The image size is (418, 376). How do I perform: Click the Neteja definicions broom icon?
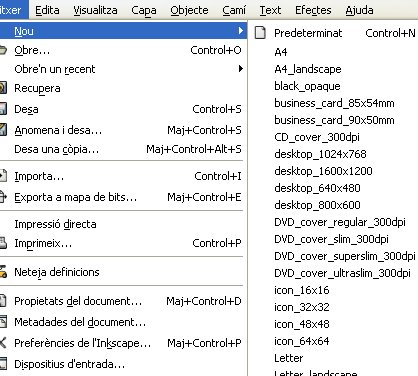click(x=3, y=272)
